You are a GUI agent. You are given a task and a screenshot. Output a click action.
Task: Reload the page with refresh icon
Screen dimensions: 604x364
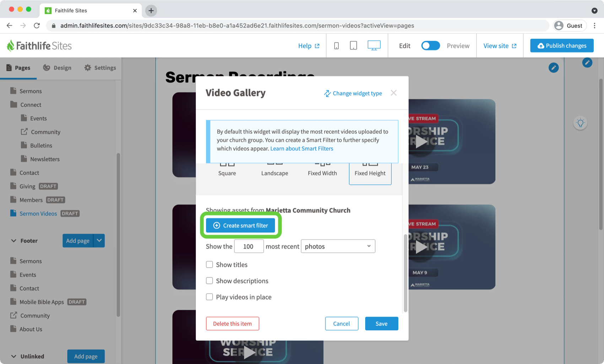coord(37,26)
